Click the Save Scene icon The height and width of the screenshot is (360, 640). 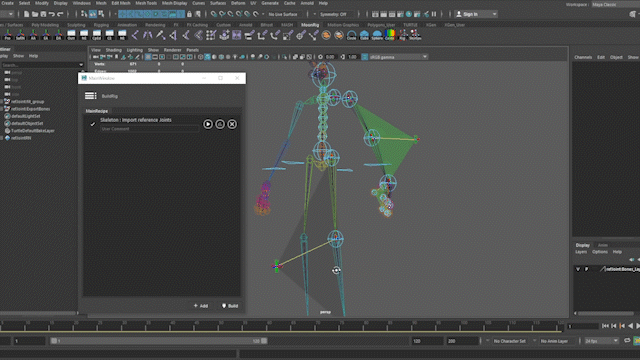(43, 14)
